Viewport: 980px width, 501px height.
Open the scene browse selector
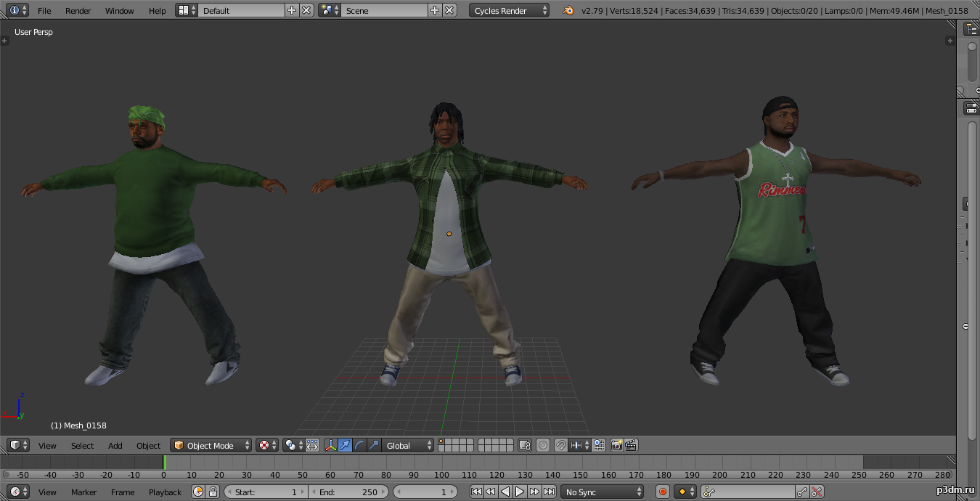coord(330,10)
